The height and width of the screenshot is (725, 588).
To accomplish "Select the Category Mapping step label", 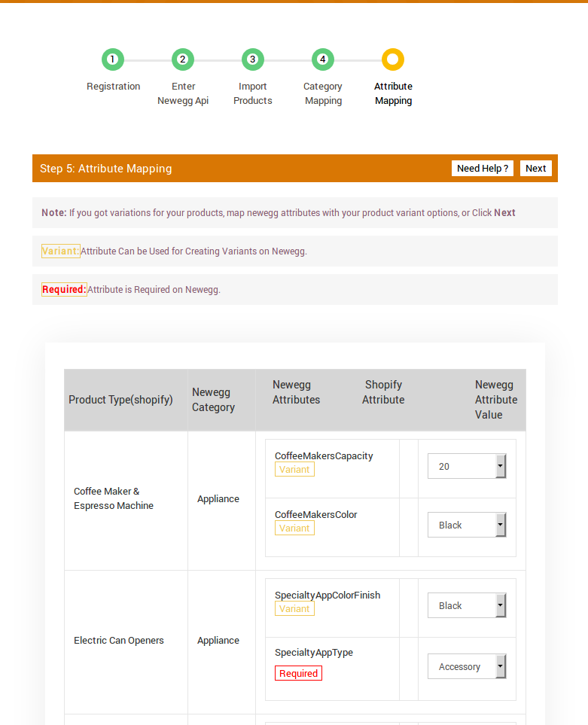I will (x=323, y=93).
